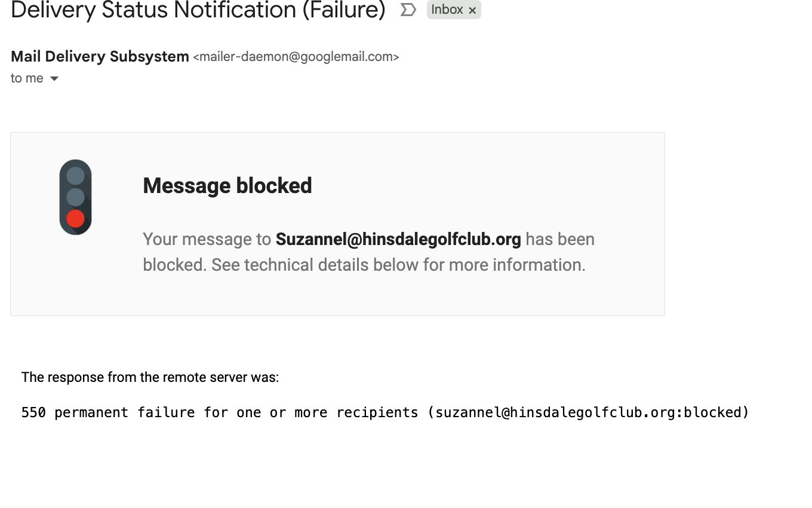The image size is (812, 508).
Task: Click the word '(Failure)' in the subject
Action: point(343,10)
